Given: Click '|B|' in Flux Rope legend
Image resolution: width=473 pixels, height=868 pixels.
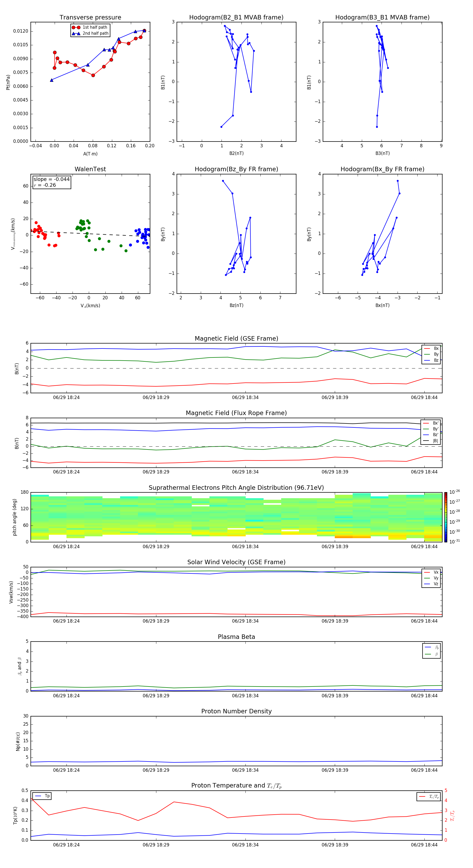Looking at the screenshot, I should 431,441.
